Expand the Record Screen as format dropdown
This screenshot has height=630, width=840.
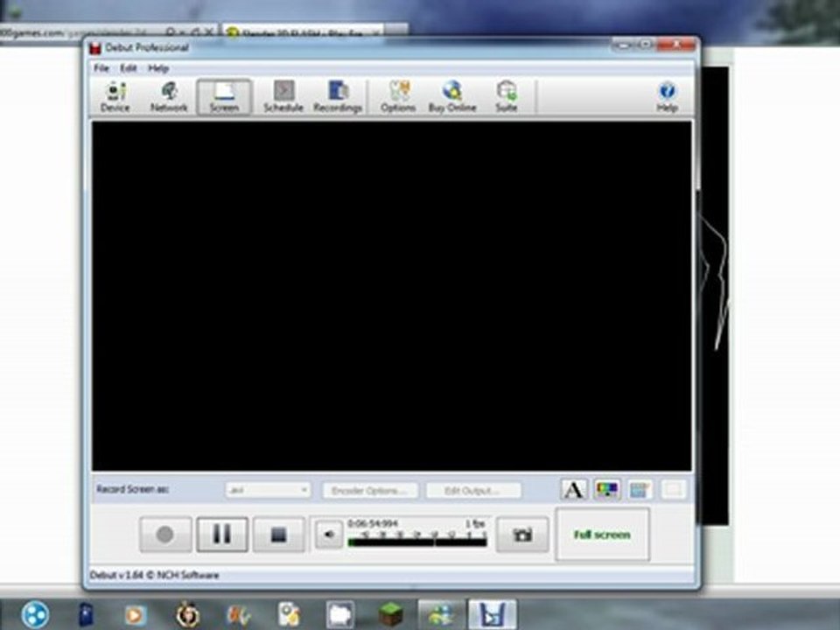coord(268,490)
